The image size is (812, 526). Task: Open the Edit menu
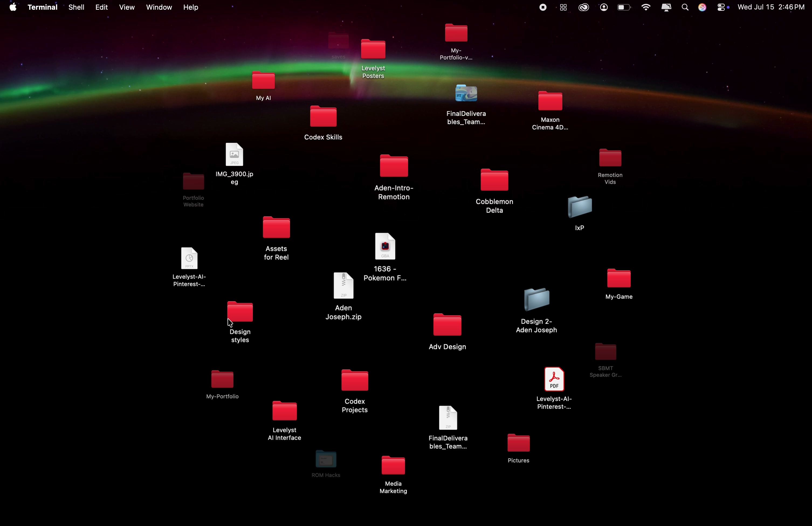tap(102, 7)
